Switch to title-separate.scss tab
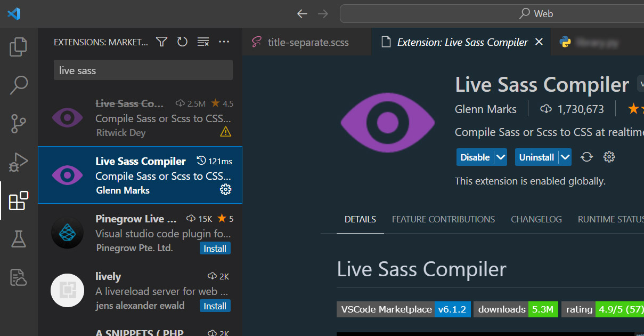This screenshot has height=336, width=644. 307,42
